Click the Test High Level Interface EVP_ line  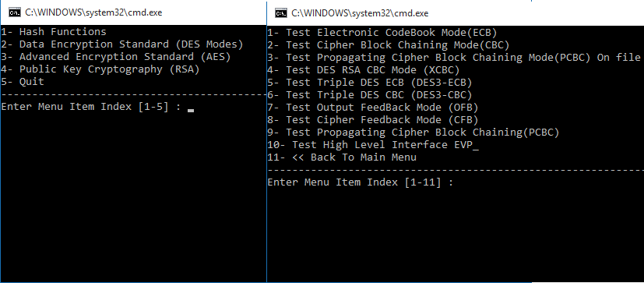click(x=373, y=145)
